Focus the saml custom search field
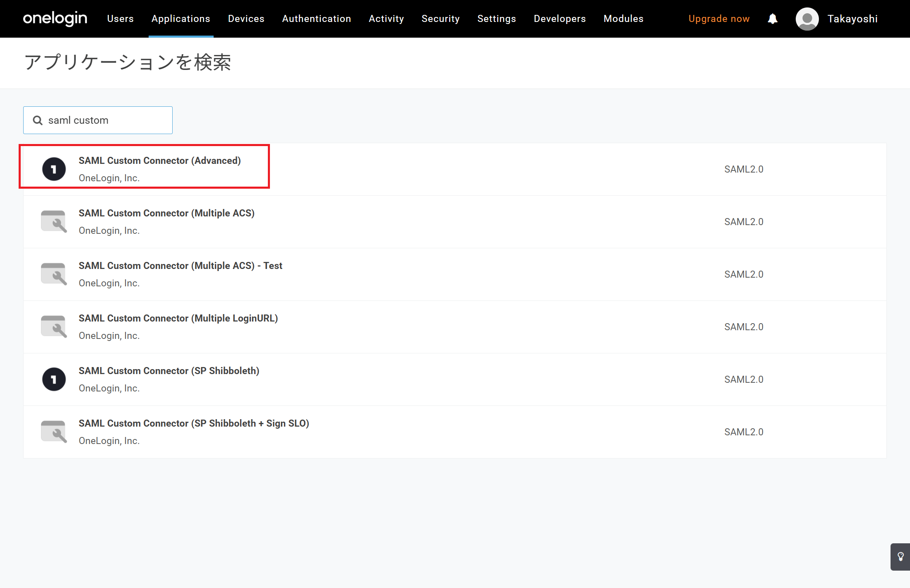The image size is (910, 588). tap(107, 120)
